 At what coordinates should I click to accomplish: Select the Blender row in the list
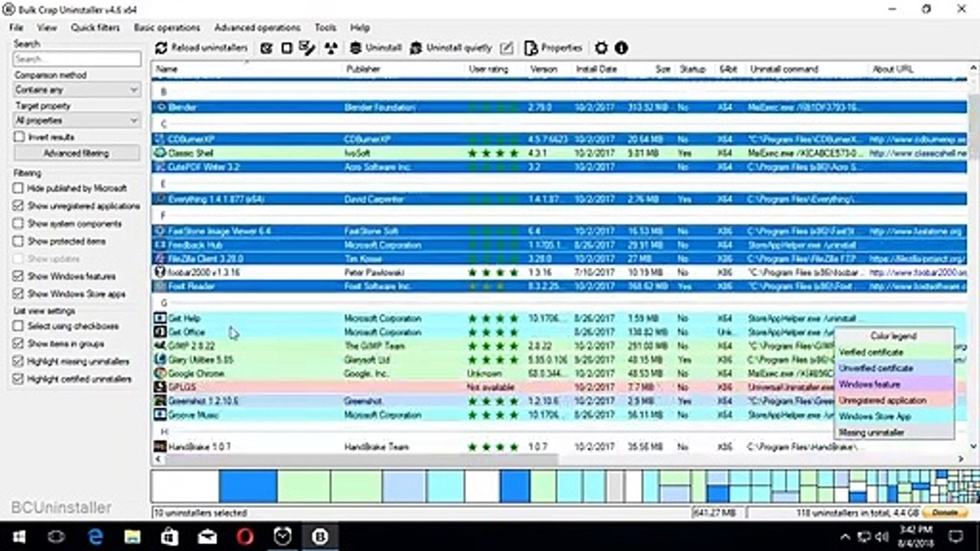560,108
